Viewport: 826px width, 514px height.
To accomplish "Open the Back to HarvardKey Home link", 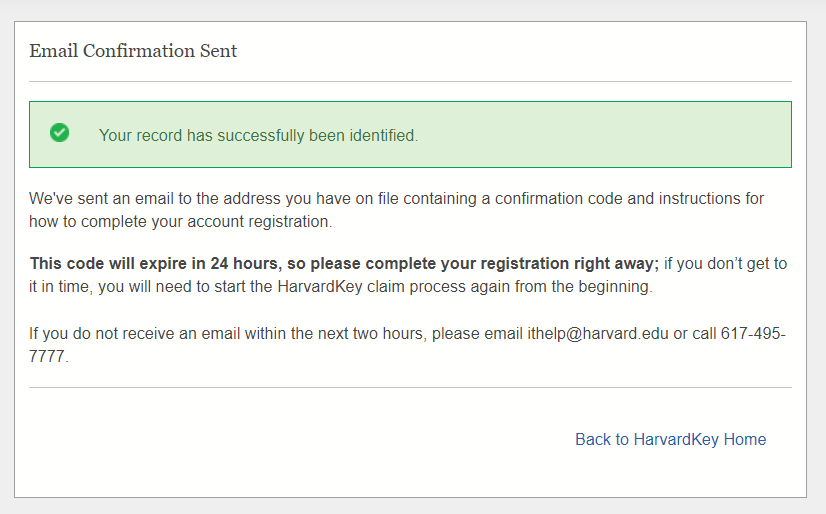I will (x=670, y=439).
